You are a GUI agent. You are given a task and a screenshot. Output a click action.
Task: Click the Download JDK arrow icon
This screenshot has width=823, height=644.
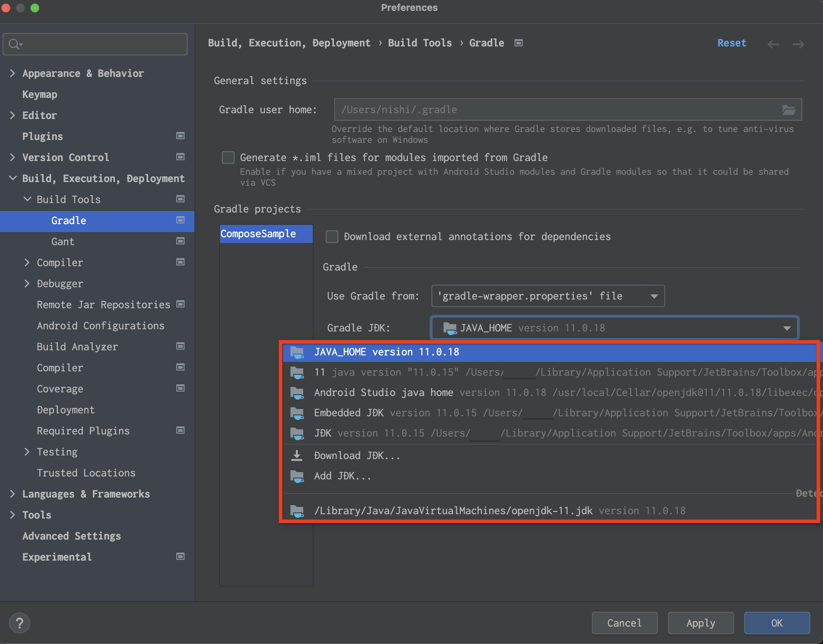click(x=297, y=455)
